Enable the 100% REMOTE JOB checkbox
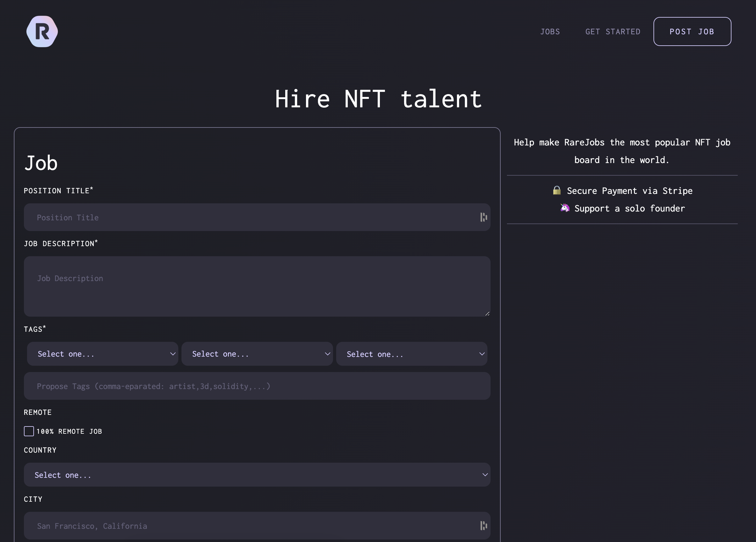The height and width of the screenshot is (542, 756). pos(29,431)
